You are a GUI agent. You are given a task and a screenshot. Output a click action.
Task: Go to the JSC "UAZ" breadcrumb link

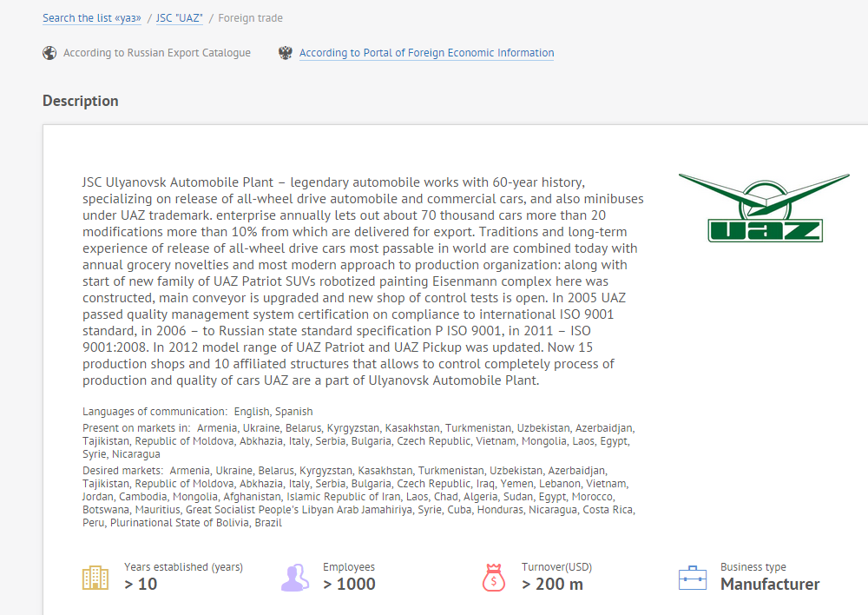click(180, 18)
